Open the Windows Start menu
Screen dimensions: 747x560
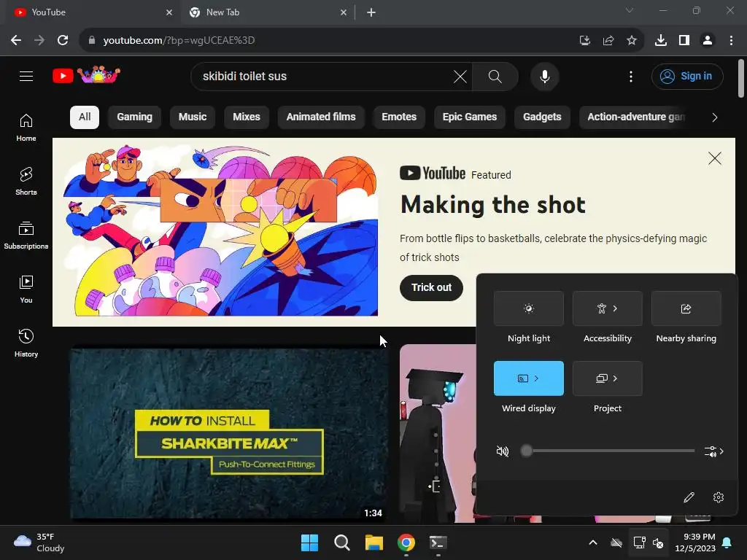click(x=309, y=542)
